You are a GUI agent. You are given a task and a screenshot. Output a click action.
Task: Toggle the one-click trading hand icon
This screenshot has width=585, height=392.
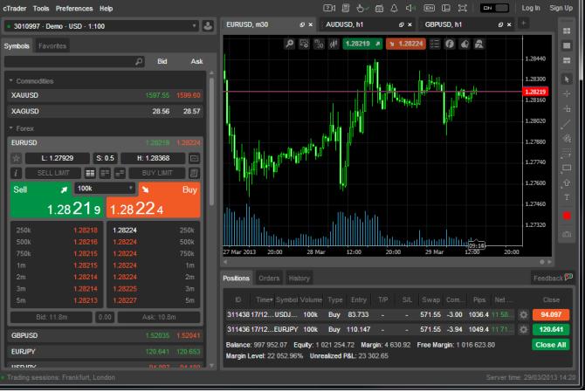coord(361,8)
